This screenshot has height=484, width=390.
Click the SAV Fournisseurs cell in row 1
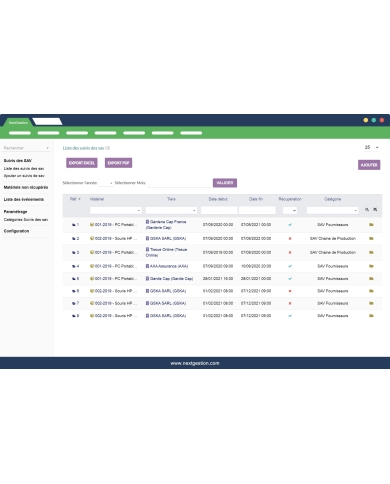point(333,225)
